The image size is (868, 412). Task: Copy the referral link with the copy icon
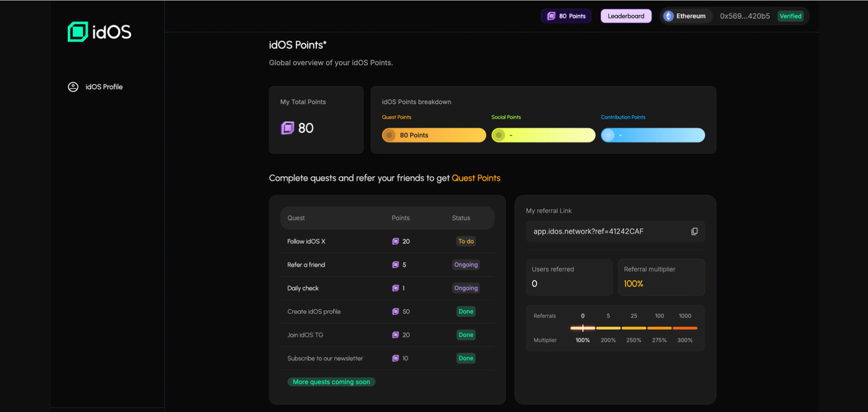[x=694, y=231]
